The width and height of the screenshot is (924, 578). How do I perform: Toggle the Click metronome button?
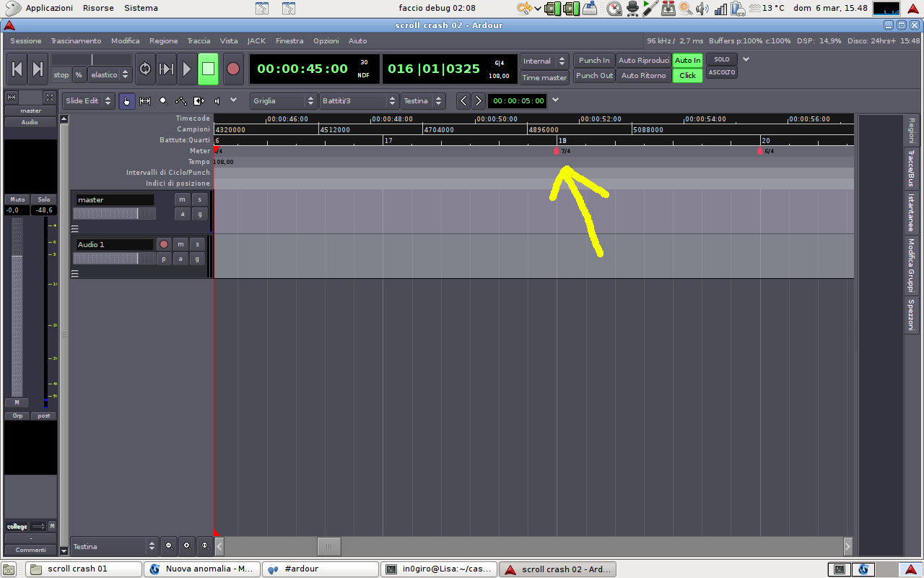(687, 75)
